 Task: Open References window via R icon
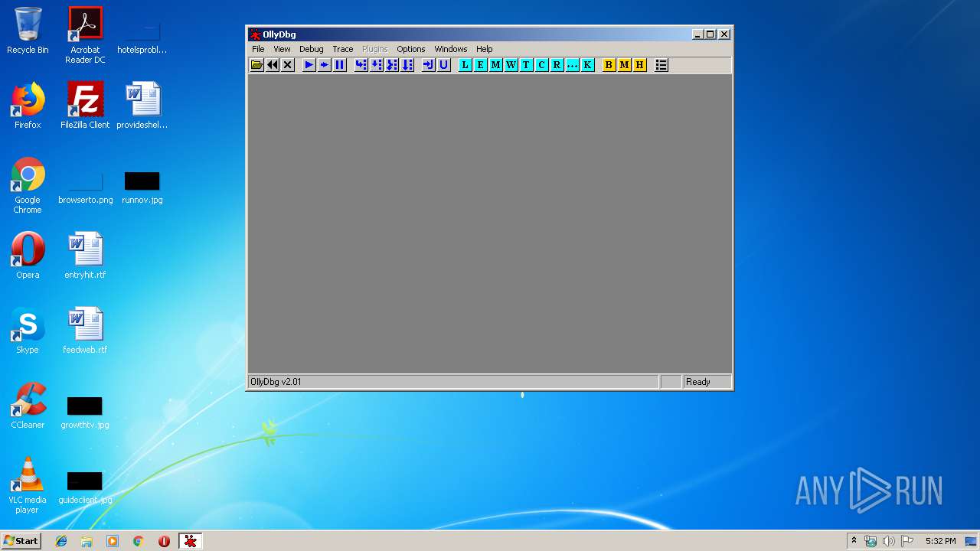557,65
